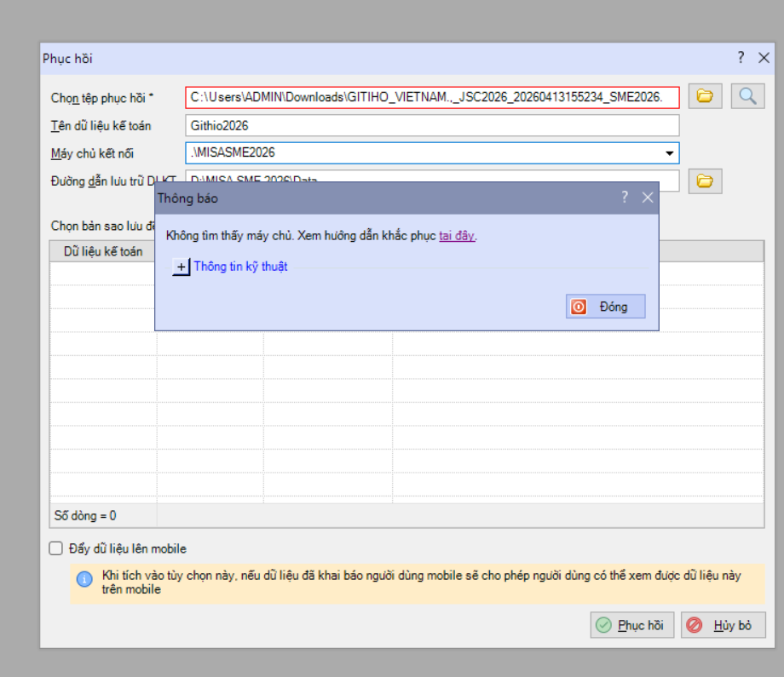
Task: Open the Máy chủ kết nối dropdown arrow
Action: pyautogui.click(x=669, y=153)
